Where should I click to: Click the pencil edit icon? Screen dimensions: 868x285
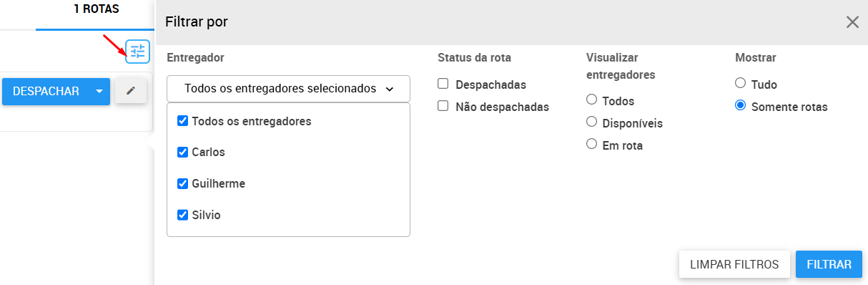click(x=131, y=91)
